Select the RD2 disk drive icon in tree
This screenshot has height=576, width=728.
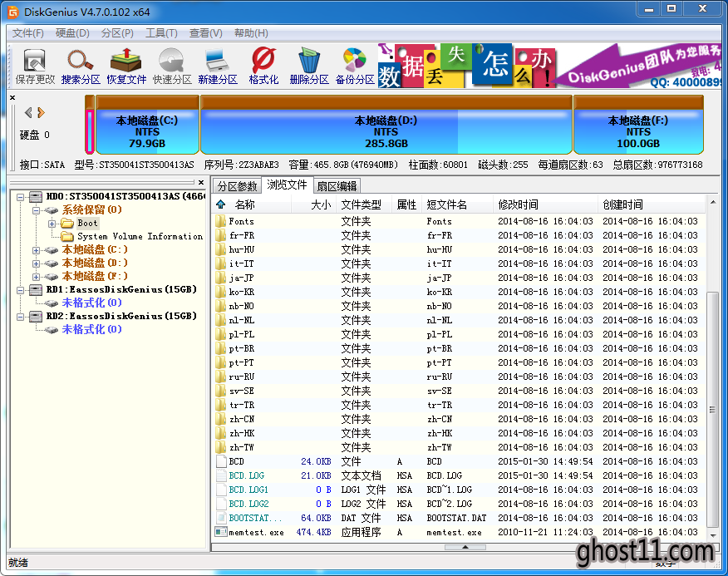pos(36,317)
